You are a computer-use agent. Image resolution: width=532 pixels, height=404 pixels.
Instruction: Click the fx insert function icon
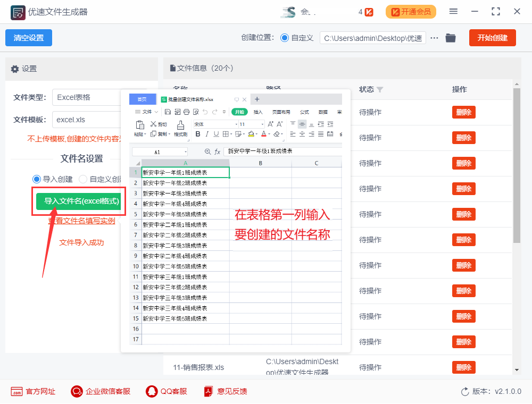tap(217, 150)
